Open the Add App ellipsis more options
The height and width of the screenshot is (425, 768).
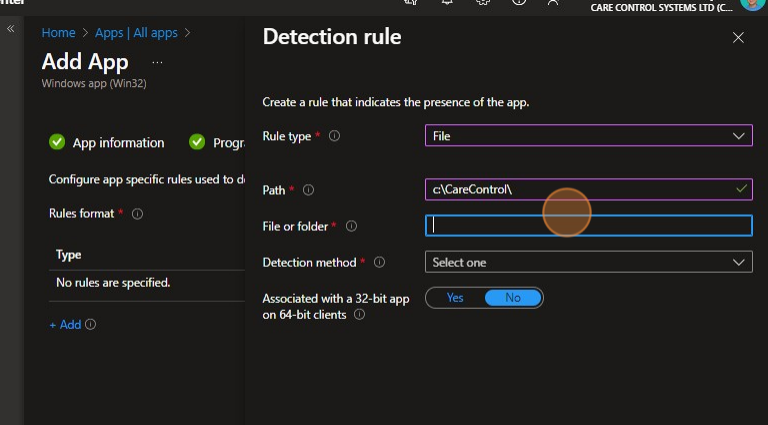click(157, 62)
